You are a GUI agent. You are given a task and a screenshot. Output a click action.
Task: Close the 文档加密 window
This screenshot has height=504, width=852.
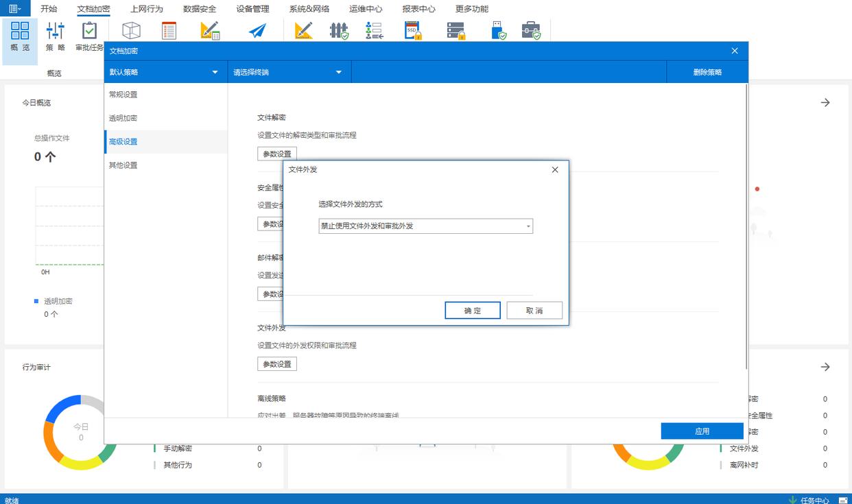pyautogui.click(x=735, y=51)
